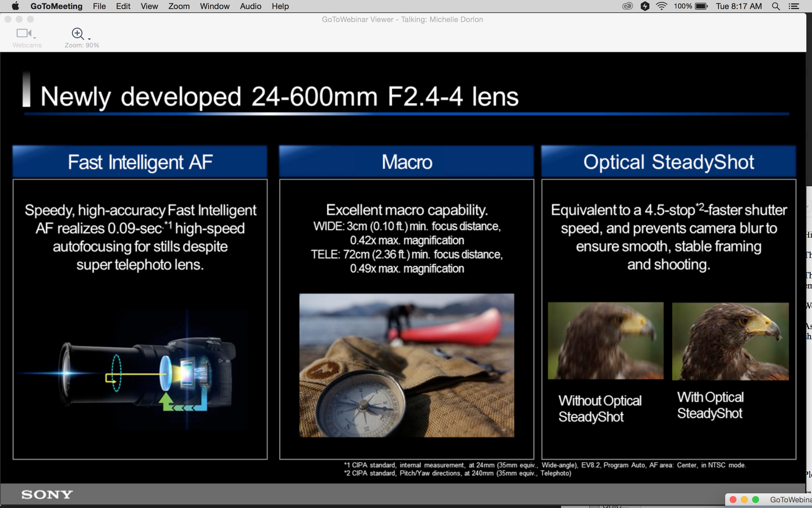Click the battery status icon
The width and height of the screenshot is (812, 508).
click(x=701, y=6)
